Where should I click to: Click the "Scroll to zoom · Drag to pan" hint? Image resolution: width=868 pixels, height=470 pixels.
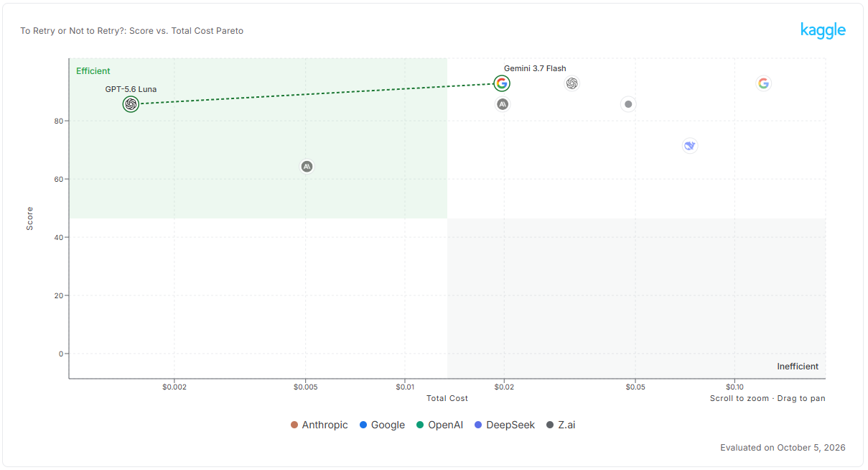[767, 398]
